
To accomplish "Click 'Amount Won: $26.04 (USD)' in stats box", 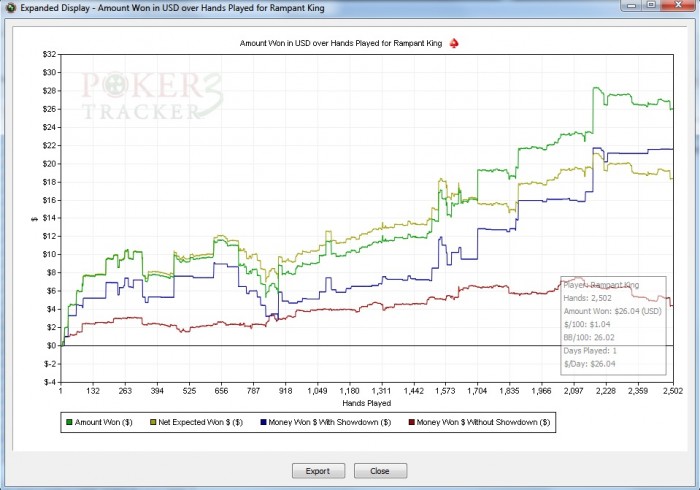I will [x=612, y=311].
